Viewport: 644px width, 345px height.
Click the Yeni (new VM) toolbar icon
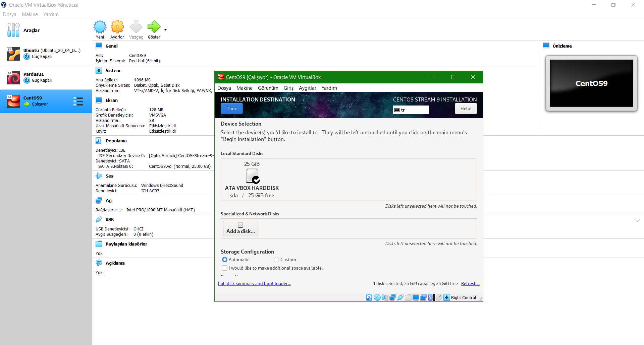100,26
